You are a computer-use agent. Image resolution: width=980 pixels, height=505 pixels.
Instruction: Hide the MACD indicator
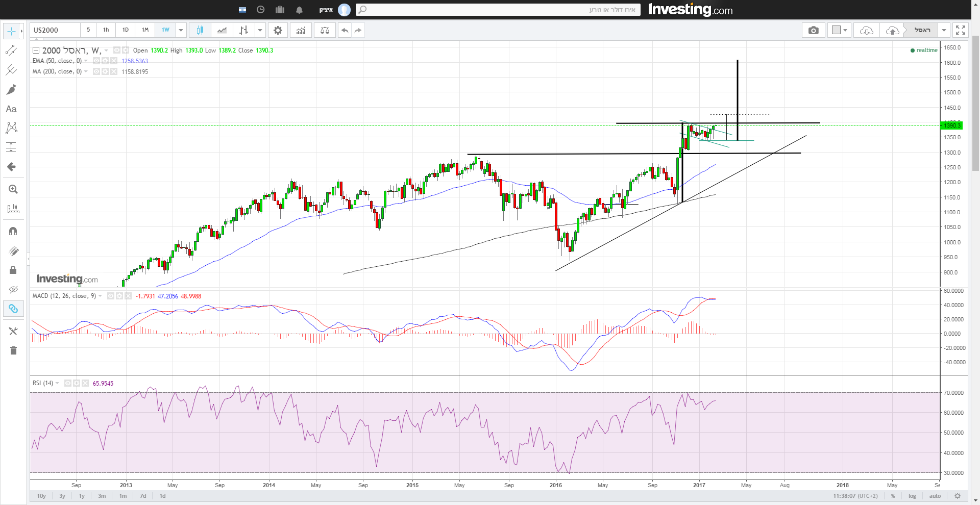[111, 296]
